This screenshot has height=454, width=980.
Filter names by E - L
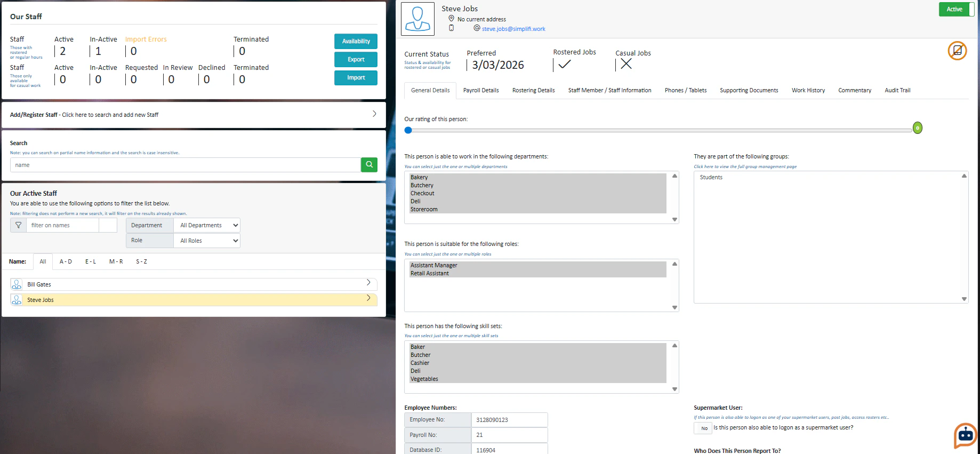pyautogui.click(x=91, y=261)
